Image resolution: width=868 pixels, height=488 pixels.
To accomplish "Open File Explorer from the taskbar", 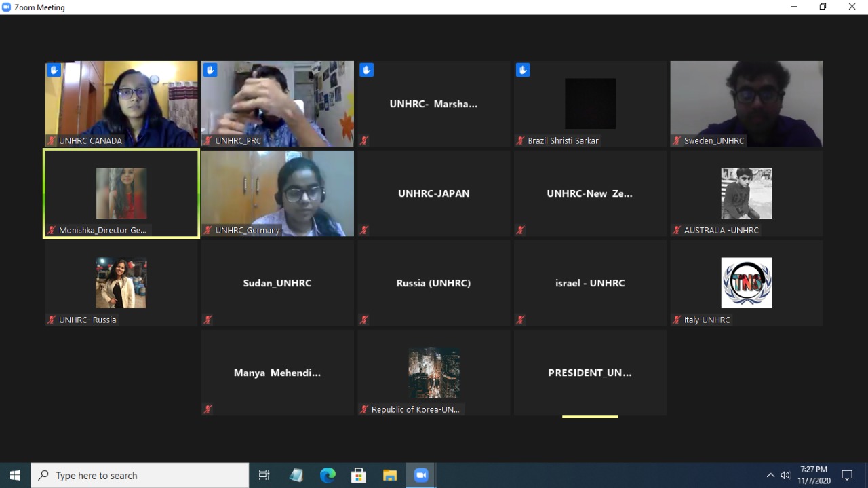I will coord(390,475).
